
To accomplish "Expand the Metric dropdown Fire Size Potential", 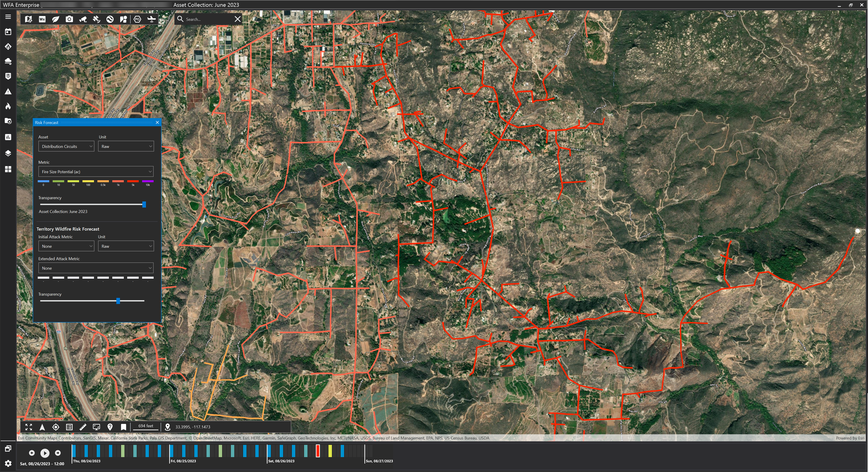I will click(96, 171).
